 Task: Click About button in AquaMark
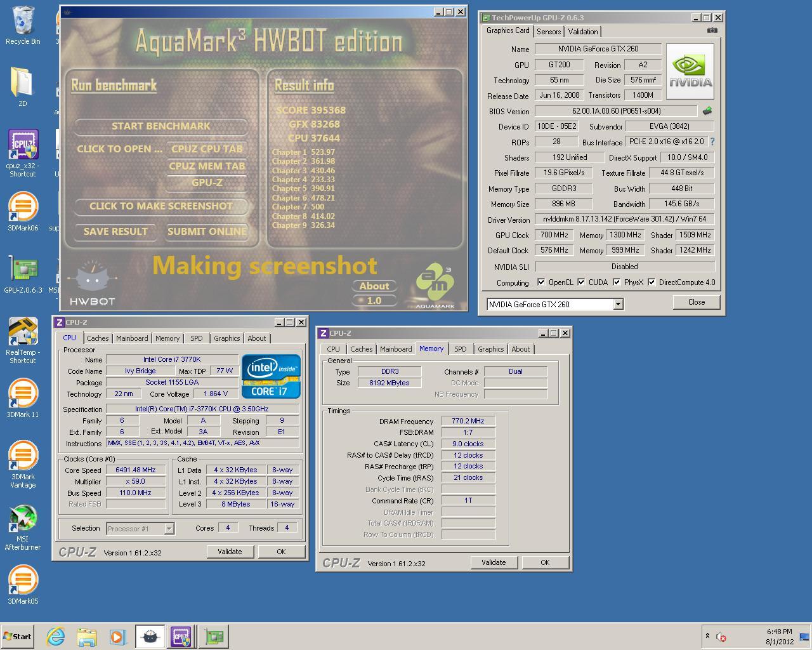[x=374, y=286]
